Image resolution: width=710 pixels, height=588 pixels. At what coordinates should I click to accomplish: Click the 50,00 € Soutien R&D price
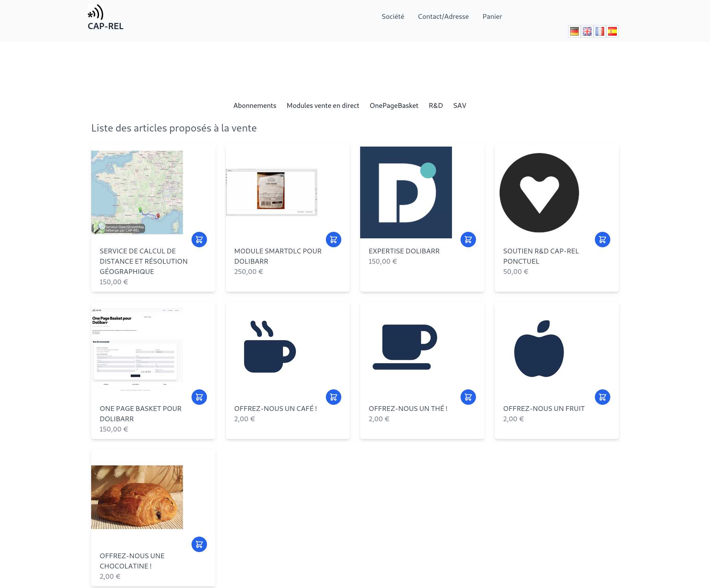(x=516, y=272)
